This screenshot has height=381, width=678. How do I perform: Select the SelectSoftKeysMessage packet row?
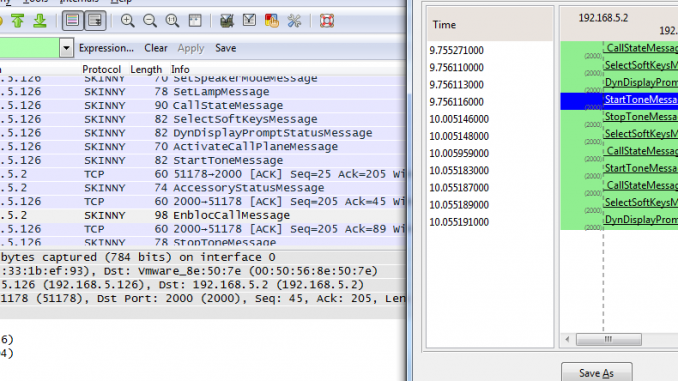click(203, 119)
